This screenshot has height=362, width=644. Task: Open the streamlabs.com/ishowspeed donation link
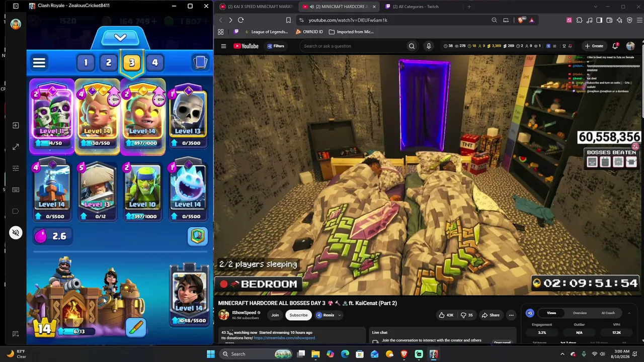coord(284,338)
